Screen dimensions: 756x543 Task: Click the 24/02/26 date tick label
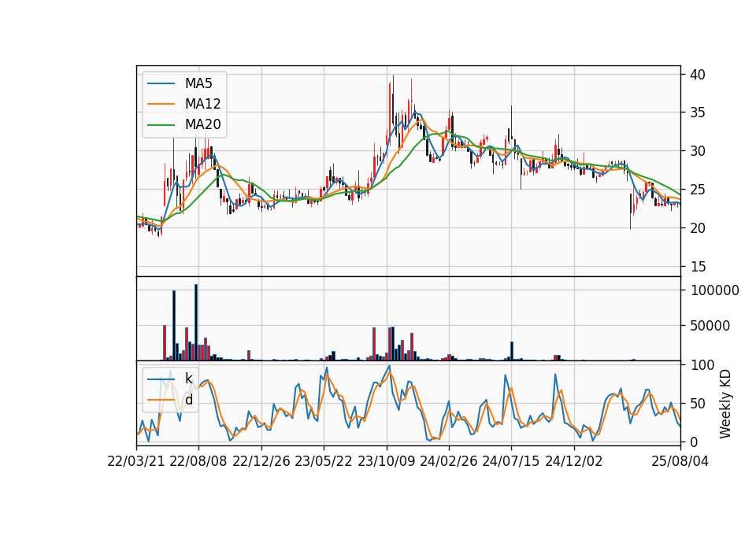448,461
